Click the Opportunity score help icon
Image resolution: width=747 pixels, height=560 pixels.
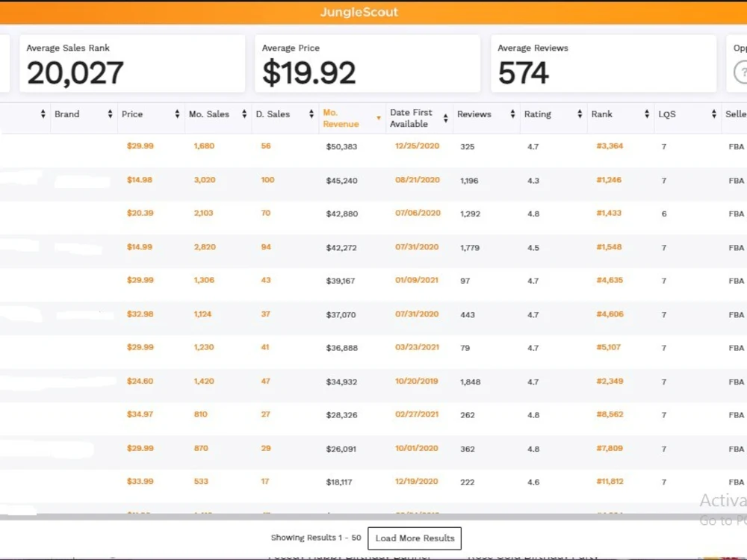point(741,72)
